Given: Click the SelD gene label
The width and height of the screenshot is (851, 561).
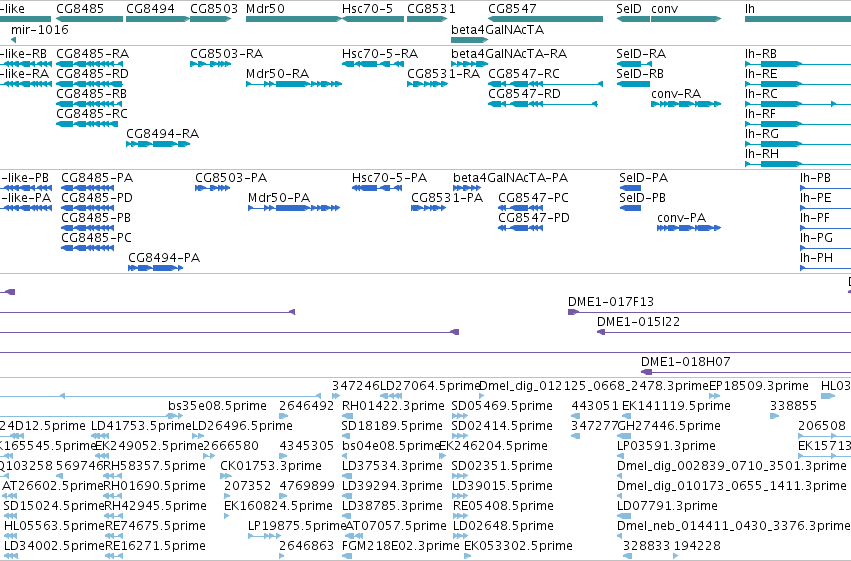Looking at the screenshot, I should click(629, 9).
